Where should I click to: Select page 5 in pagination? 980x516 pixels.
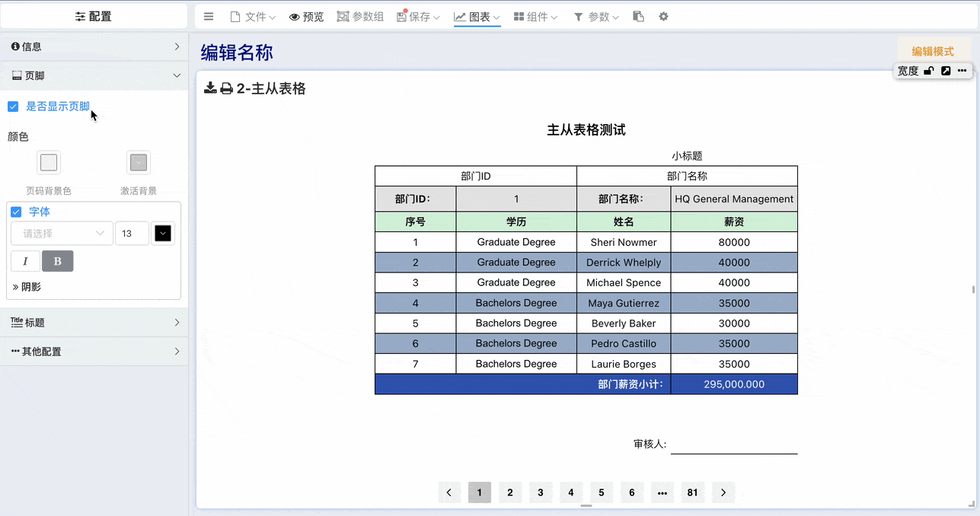(602, 492)
